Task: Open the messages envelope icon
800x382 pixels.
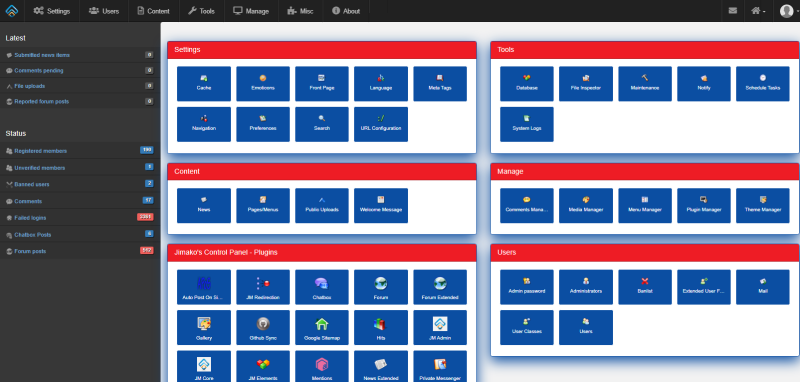Action: [733, 11]
